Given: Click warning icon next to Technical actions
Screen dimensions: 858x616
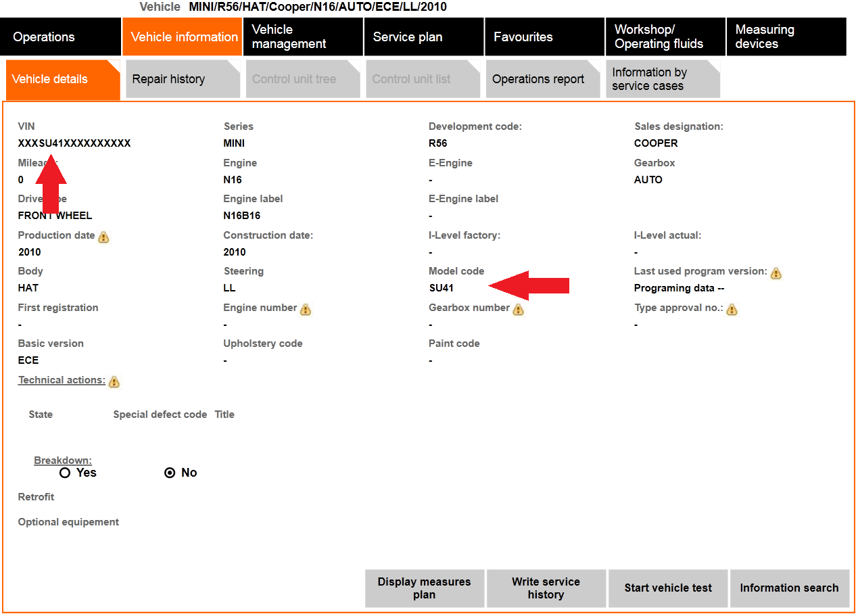Looking at the screenshot, I should (x=114, y=381).
